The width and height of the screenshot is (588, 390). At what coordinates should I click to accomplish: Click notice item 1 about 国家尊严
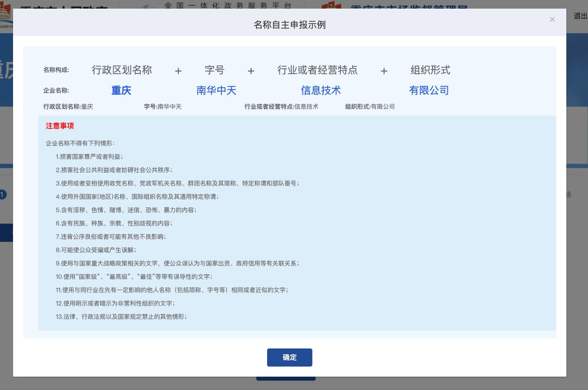click(x=90, y=157)
